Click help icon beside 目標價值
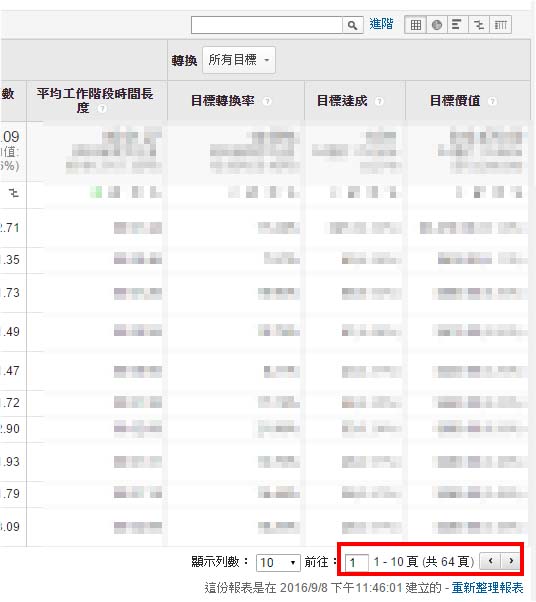 (492, 101)
